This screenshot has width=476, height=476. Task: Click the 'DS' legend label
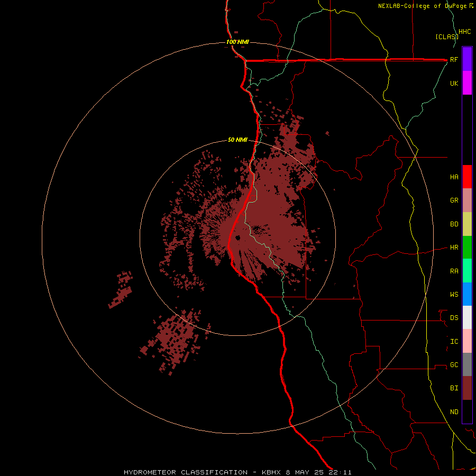454,318
